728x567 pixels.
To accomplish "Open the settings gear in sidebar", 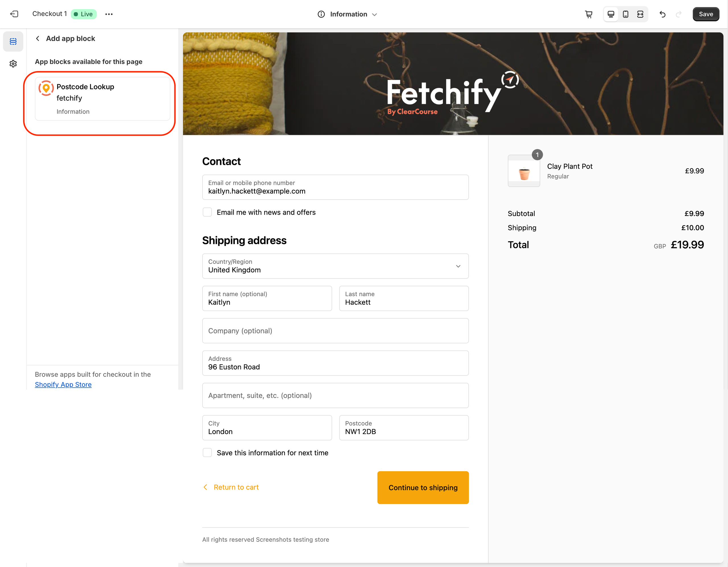I will [x=13, y=64].
